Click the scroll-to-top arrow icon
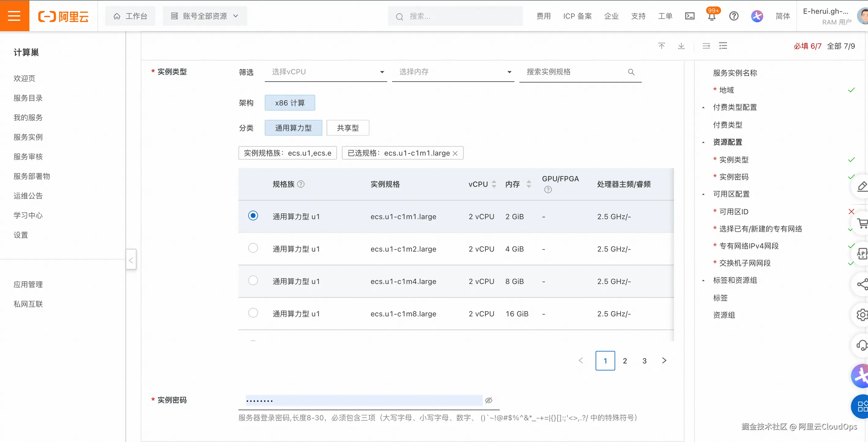868x442 pixels. coord(661,46)
